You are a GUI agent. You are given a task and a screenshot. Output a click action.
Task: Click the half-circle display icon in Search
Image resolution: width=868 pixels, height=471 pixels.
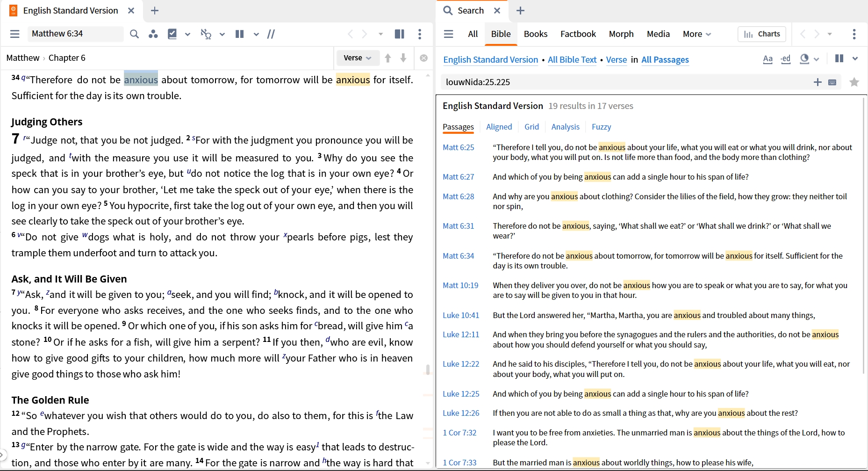804,58
